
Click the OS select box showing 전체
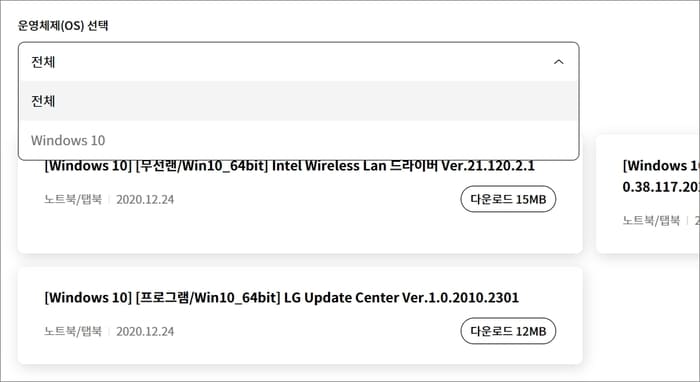[299, 62]
